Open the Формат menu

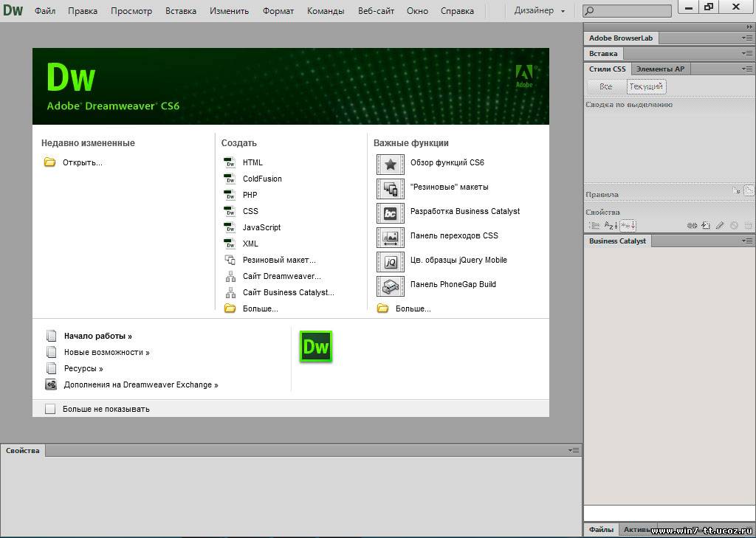tap(278, 10)
